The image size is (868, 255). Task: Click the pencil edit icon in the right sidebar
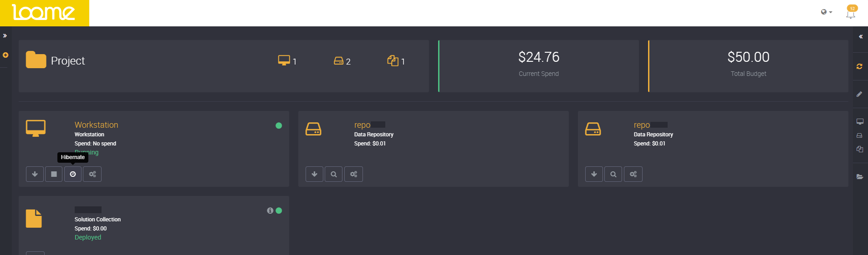click(x=859, y=94)
